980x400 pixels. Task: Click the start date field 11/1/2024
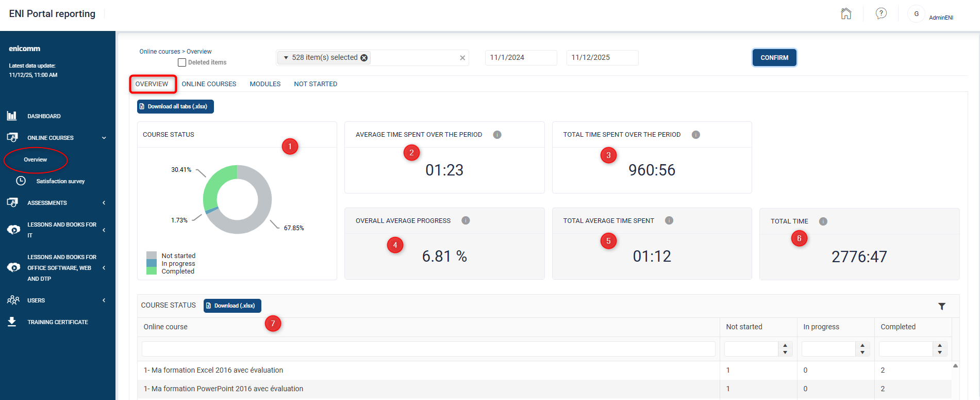(521, 58)
